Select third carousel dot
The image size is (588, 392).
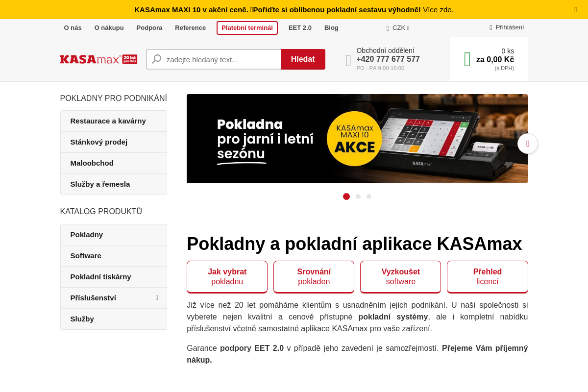[x=369, y=196]
